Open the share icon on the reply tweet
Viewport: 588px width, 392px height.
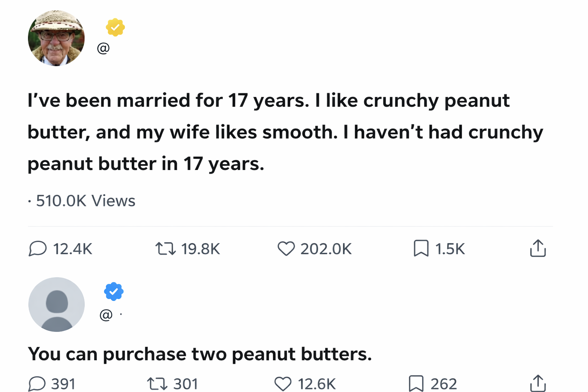[538, 383]
